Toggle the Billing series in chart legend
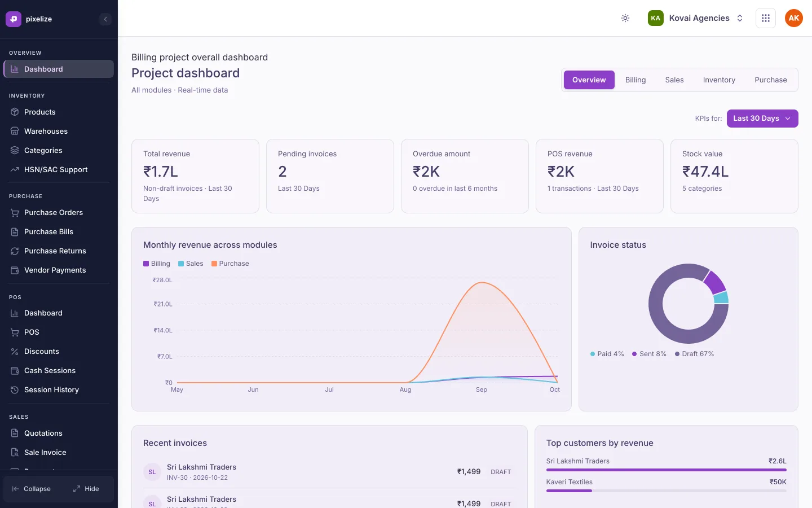Viewport: 812px width, 508px height. click(x=157, y=264)
